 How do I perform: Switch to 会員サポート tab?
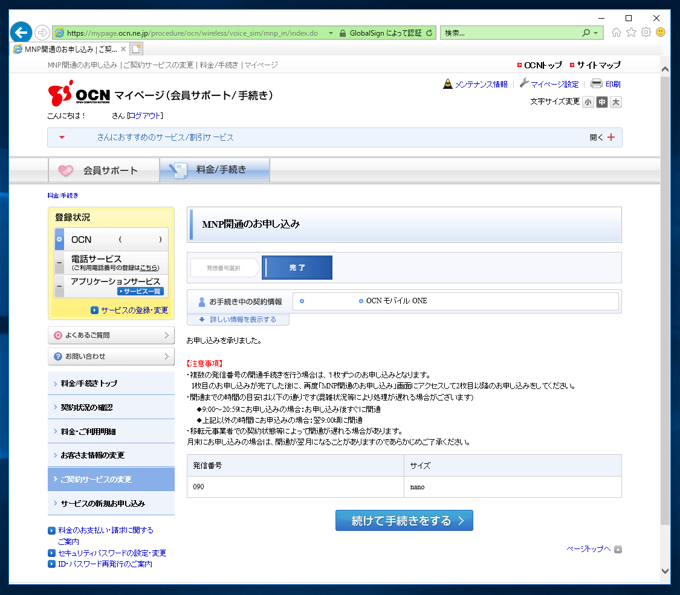click(x=104, y=170)
